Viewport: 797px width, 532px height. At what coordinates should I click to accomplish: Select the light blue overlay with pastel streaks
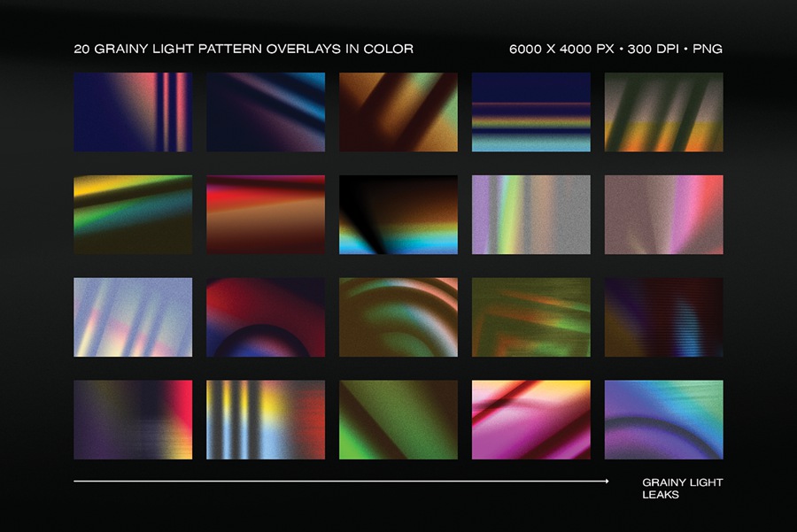[x=133, y=318]
